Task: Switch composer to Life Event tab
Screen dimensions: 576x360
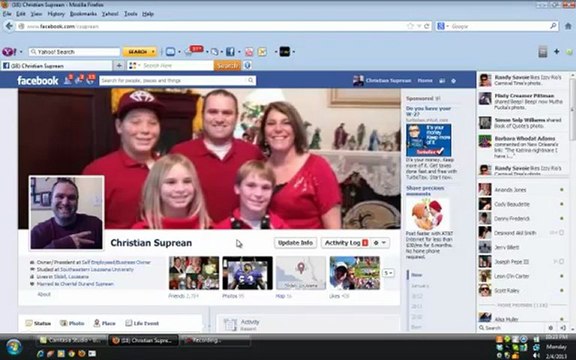Action: pyautogui.click(x=142, y=323)
